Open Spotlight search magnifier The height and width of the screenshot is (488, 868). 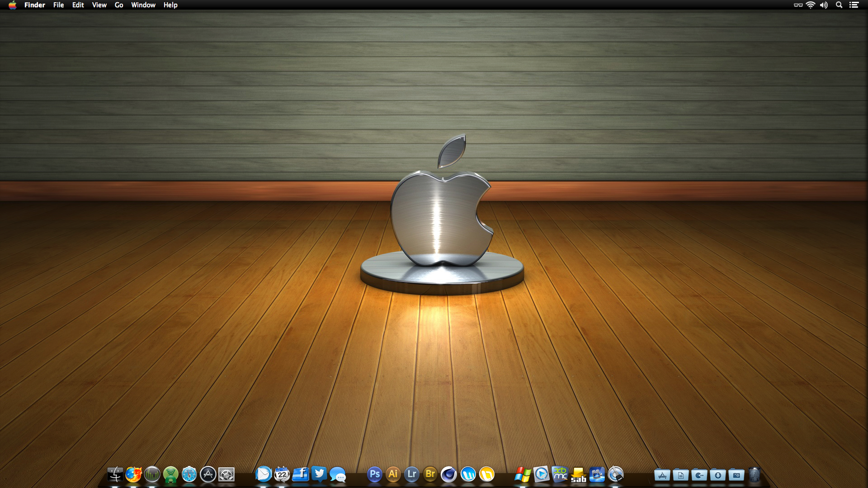pos(839,5)
